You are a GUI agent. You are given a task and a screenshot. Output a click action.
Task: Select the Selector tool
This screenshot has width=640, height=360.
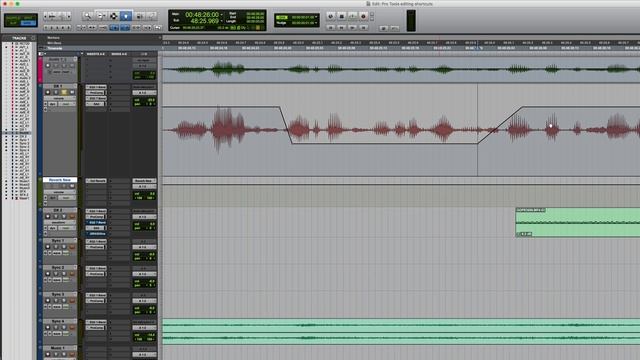(x=113, y=16)
